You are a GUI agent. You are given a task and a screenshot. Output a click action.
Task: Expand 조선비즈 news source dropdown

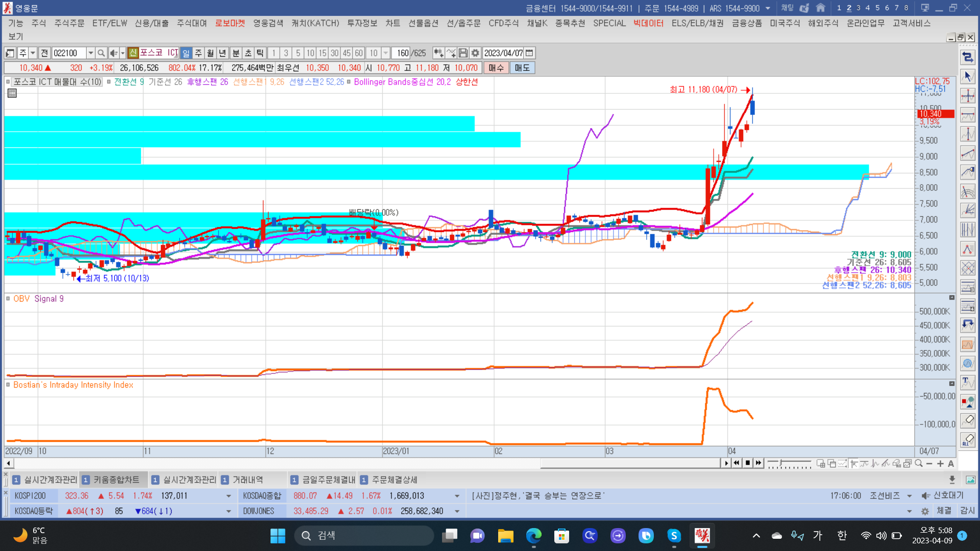click(910, 496)
